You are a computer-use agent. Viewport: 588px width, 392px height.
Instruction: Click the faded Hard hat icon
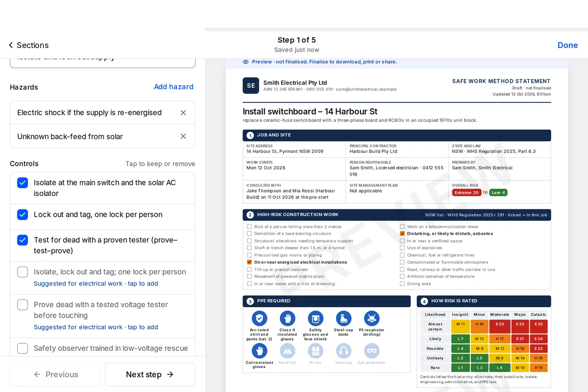(x=287, y=351)
